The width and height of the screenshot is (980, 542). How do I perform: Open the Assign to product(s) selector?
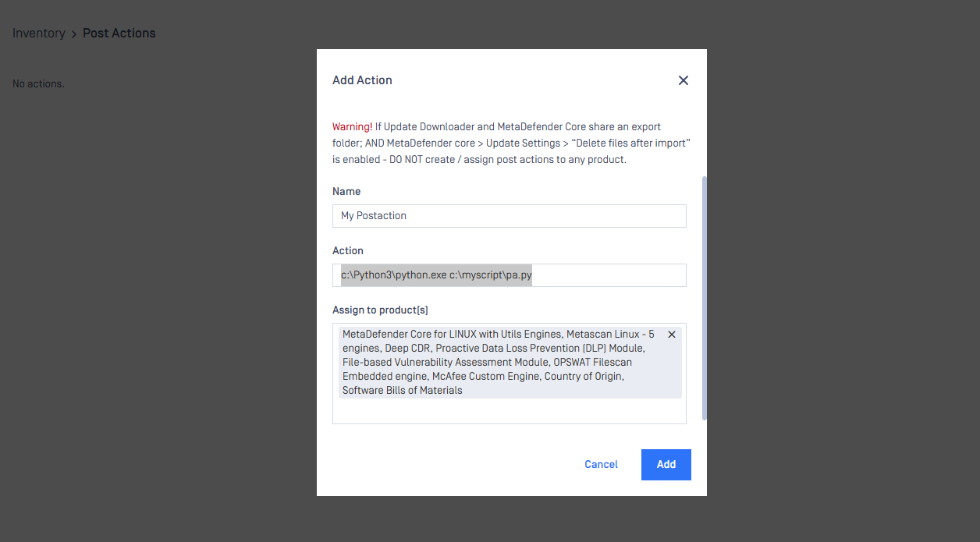(x=509, y=411)
